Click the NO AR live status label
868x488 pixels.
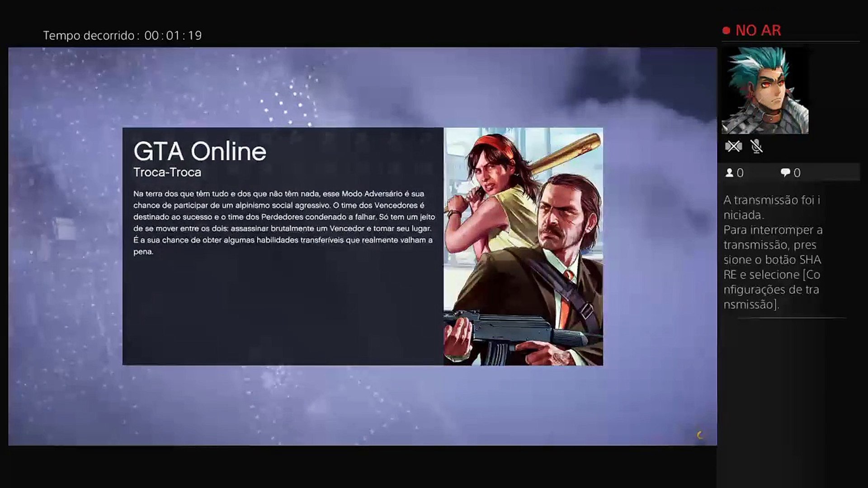[x=758, y=31]
